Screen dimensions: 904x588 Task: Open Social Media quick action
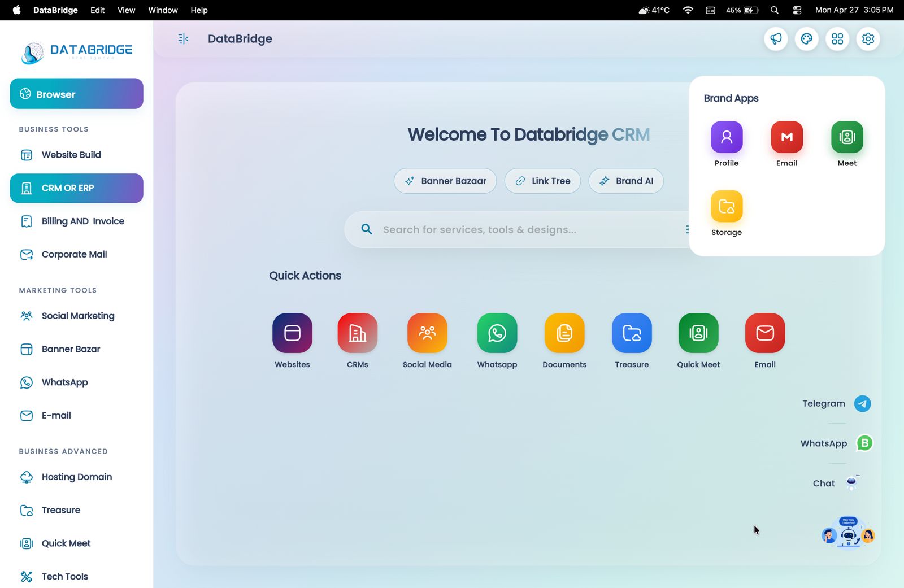pyautogui.click(x=427, y=333)
